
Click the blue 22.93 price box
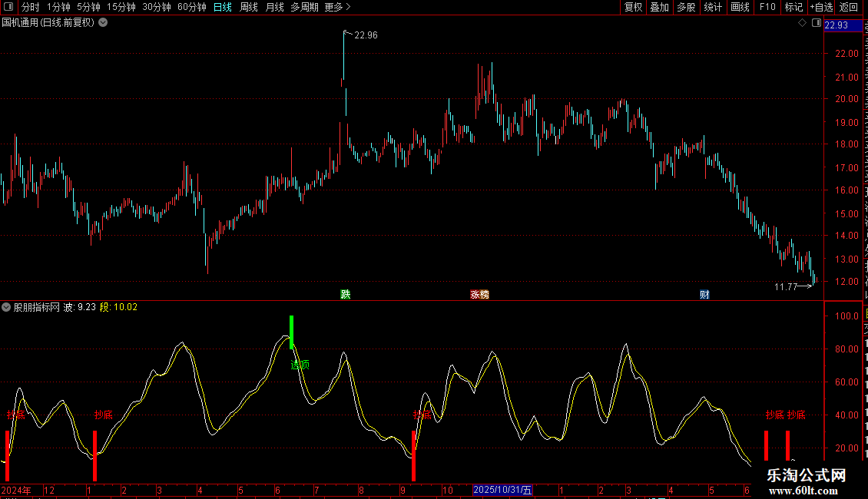click(843, 25)
